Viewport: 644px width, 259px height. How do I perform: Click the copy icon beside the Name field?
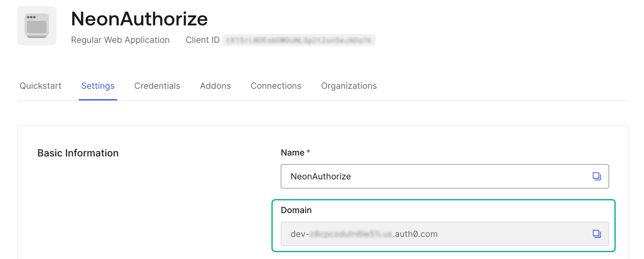tap(597, 176)
